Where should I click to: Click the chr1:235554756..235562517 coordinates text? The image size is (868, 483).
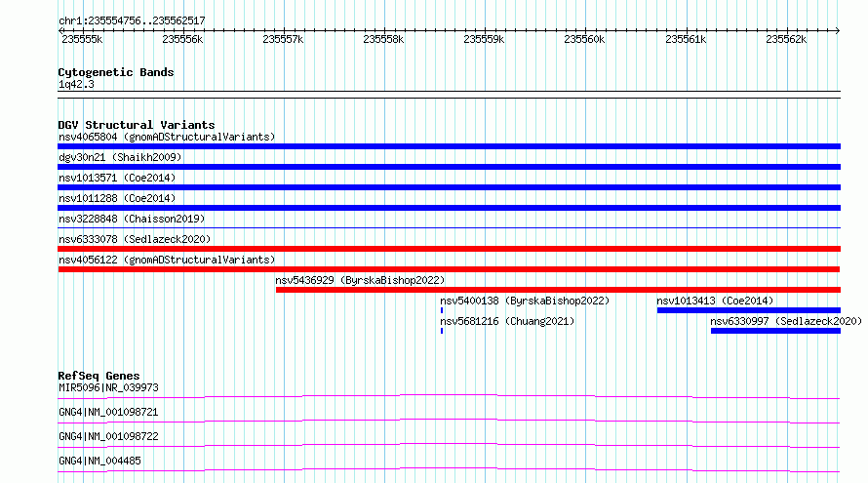coord(132,20)
